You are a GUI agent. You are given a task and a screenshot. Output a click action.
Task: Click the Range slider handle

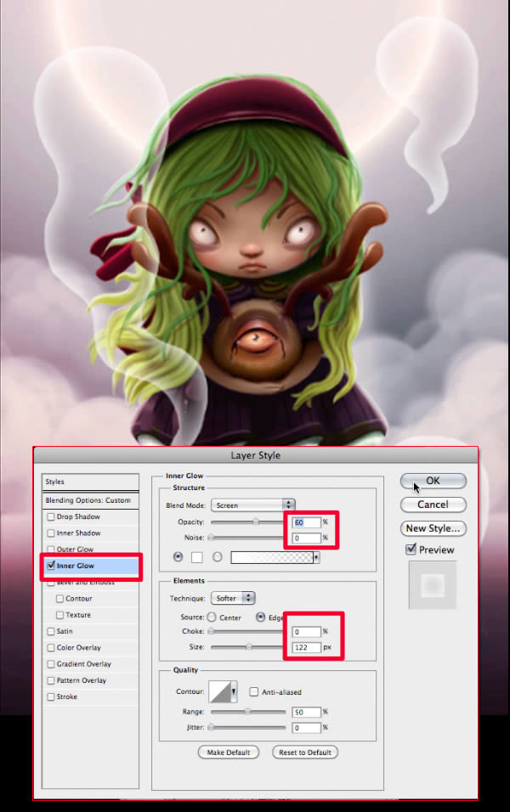pyautogui.click(x=247, y=712)
